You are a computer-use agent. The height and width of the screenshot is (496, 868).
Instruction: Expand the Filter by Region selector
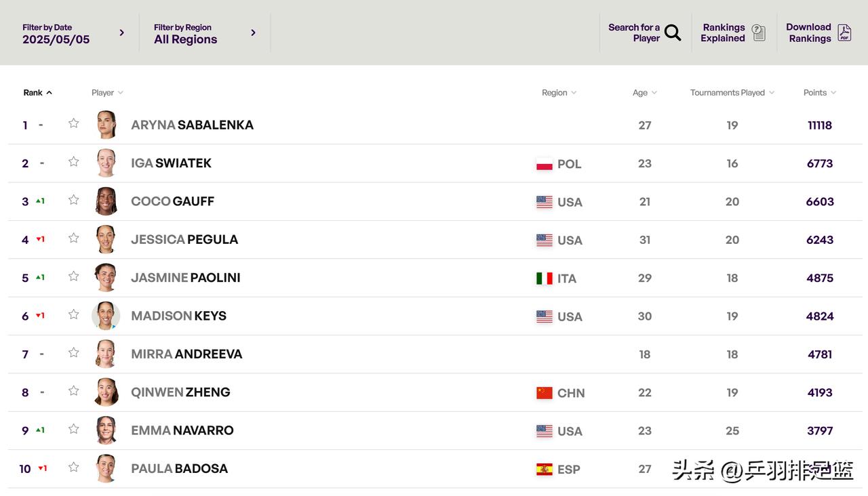pos(205,33)
